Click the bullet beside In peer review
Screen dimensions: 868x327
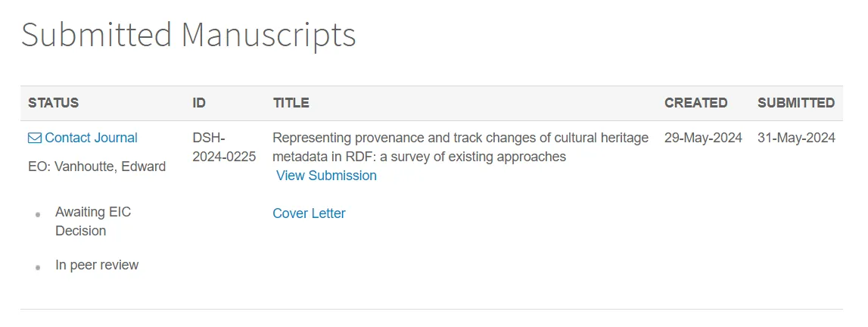[x=38, y=267]
